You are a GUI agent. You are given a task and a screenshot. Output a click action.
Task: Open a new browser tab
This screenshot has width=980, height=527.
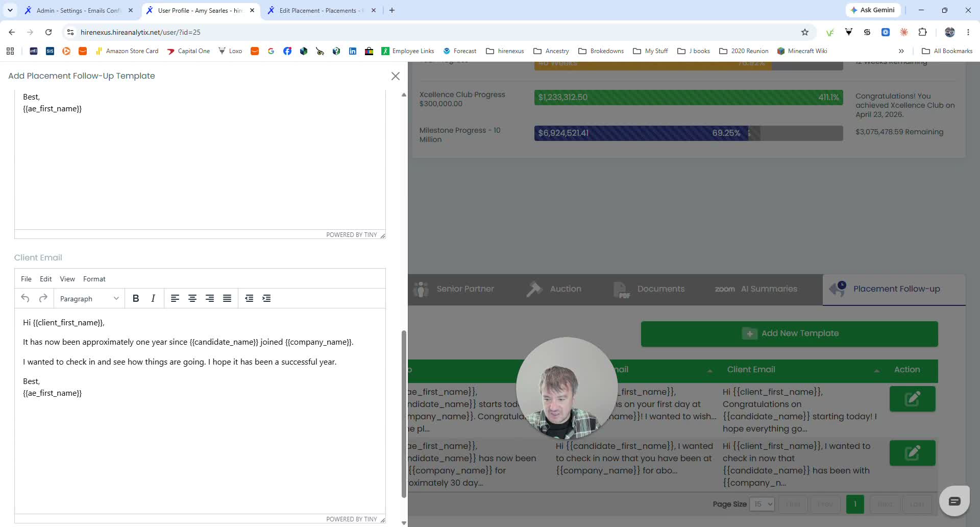pos(392,10)
